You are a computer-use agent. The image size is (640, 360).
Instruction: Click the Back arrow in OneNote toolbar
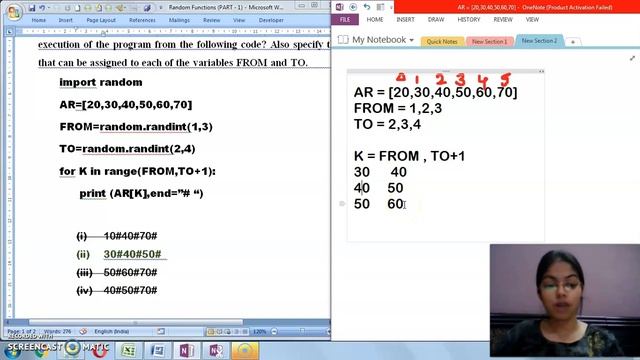point(353,7)
